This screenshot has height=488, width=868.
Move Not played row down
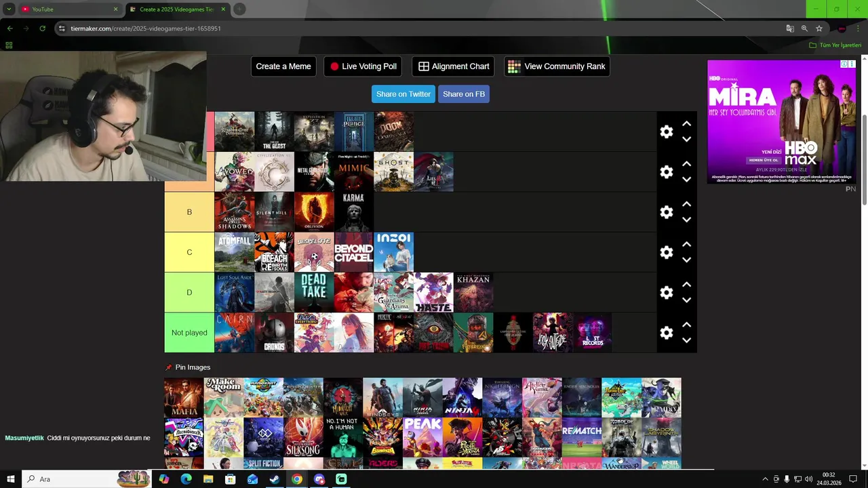click(686, 340)
